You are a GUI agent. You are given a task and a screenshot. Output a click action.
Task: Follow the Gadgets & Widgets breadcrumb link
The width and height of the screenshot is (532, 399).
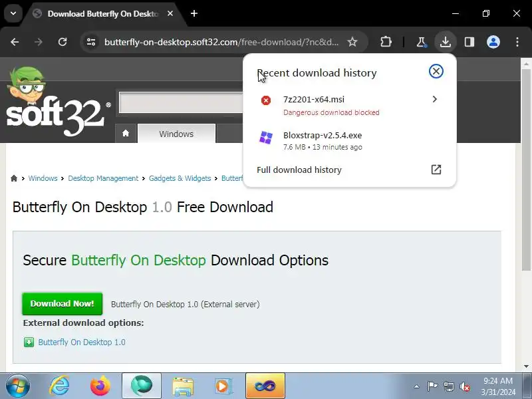[x=180, y=178]
